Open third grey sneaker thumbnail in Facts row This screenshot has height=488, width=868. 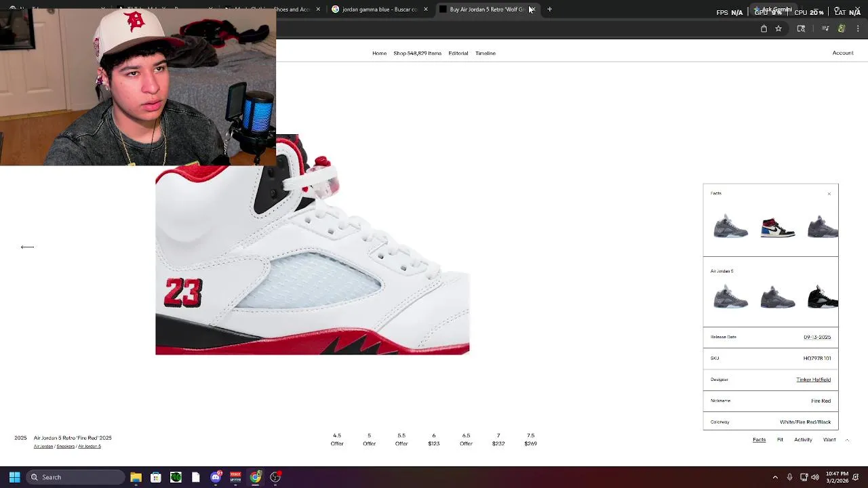point(823,226)
